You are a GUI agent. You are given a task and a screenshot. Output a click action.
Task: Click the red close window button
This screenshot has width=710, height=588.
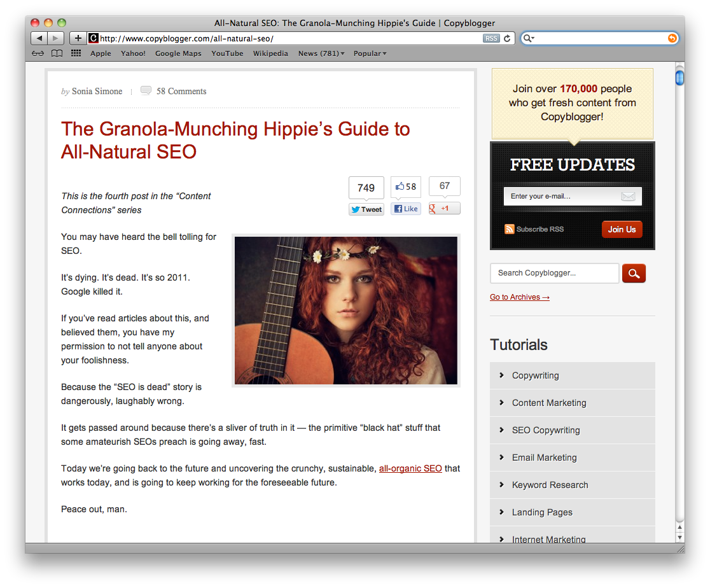(35, 23)
